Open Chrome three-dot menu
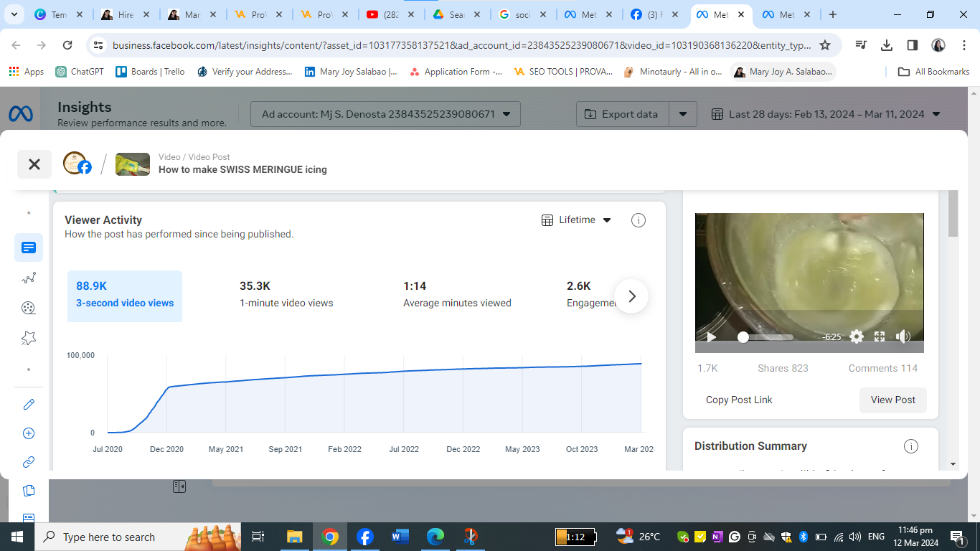The width and height of the screenshot is (980, 551). click(x=963, y=45)
